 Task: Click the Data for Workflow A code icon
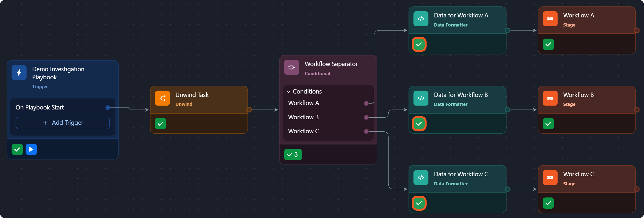421,19
